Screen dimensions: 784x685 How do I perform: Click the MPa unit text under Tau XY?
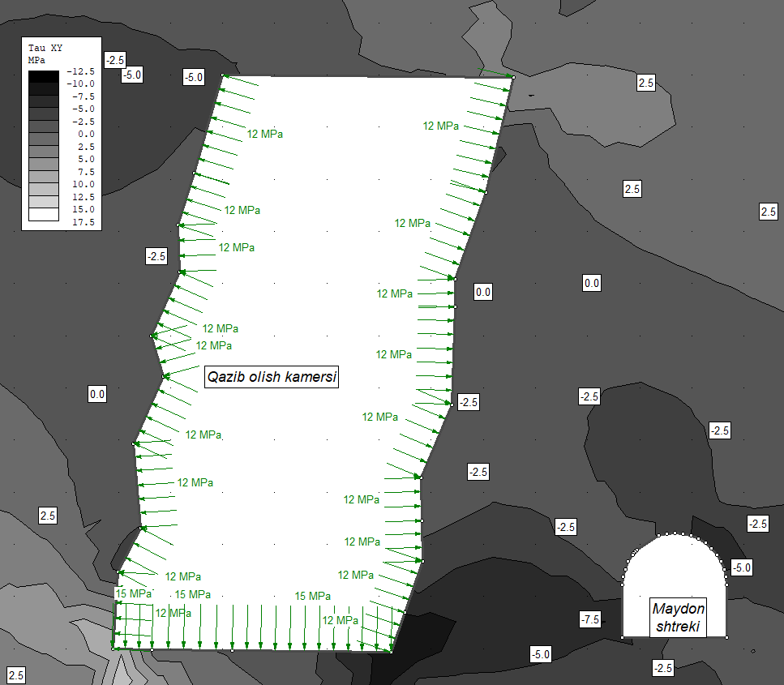click(36, 60)
